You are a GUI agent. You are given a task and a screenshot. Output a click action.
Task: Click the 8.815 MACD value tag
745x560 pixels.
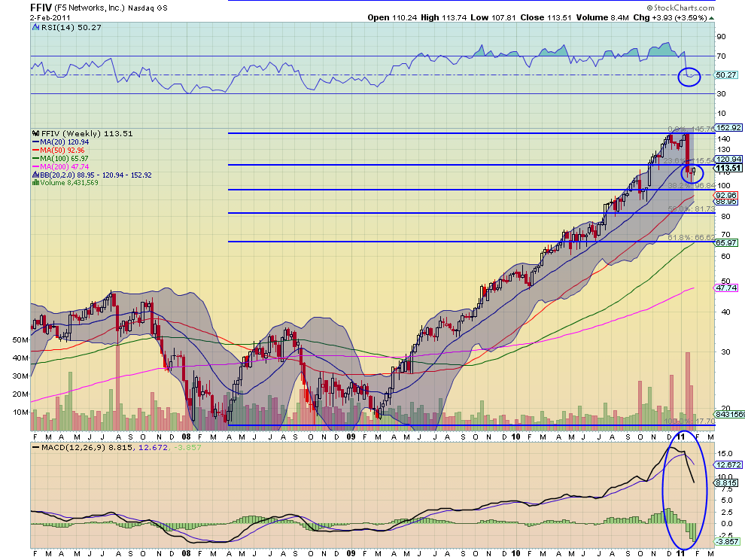coord(726,483)
